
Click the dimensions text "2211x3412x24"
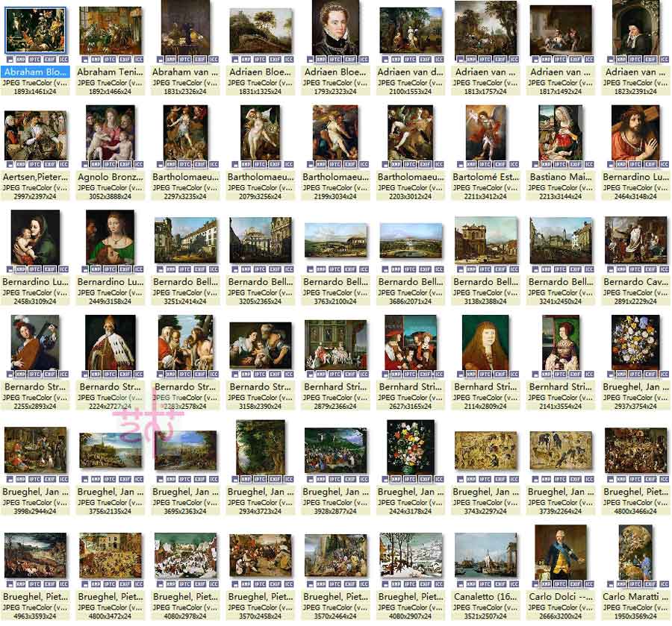tap(485, 196)
